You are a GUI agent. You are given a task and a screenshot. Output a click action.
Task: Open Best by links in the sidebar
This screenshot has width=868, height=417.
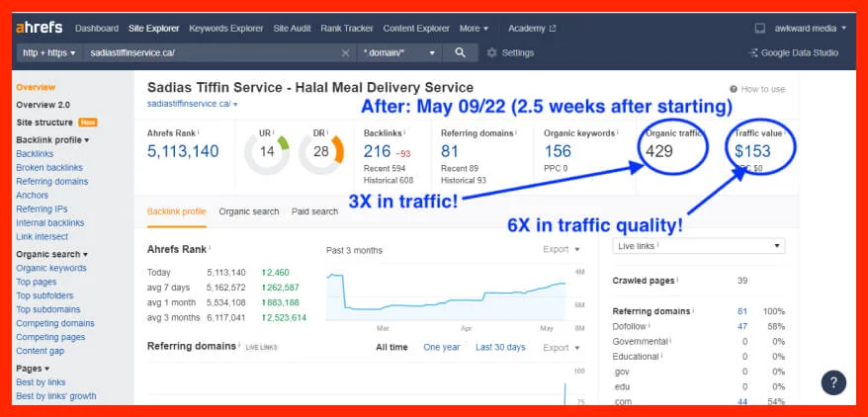click(41, 382)
